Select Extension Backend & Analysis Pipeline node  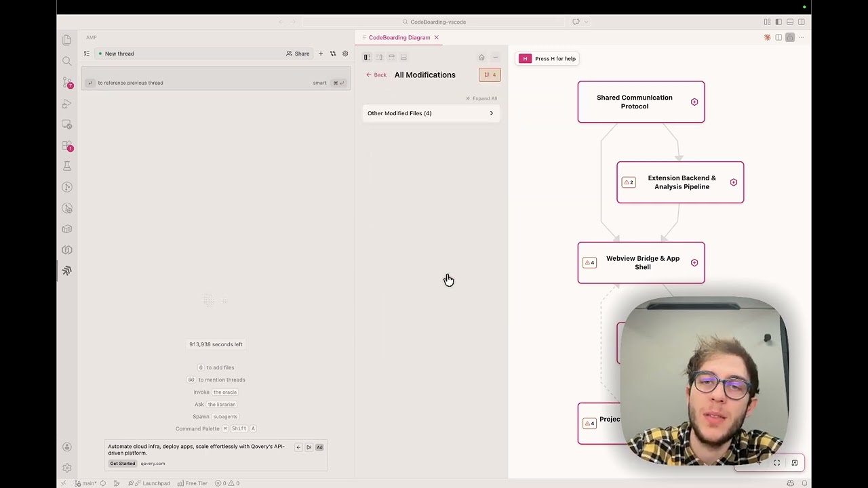click(680, 182)
